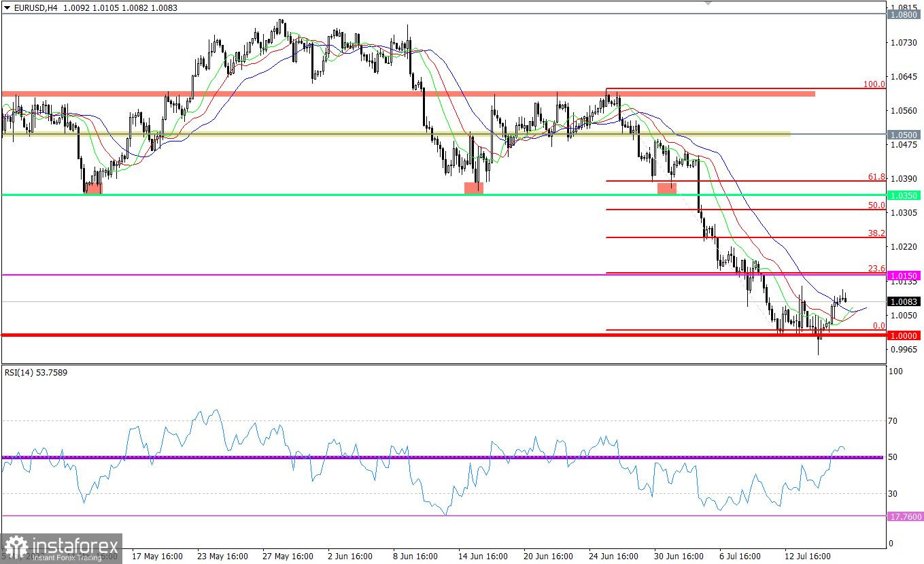Click the 8 Jun 16:00 time label
924x564 pixels.
415,556
